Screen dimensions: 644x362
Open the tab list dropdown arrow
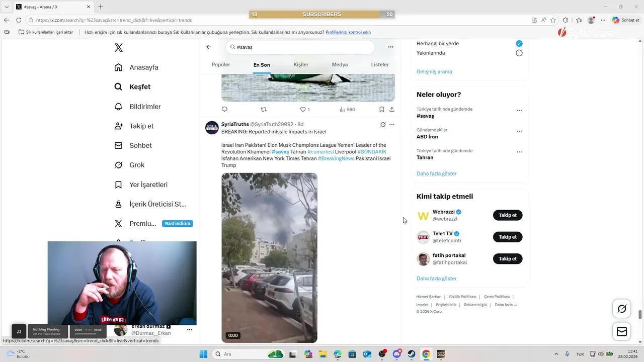click(x=6, y=7)
